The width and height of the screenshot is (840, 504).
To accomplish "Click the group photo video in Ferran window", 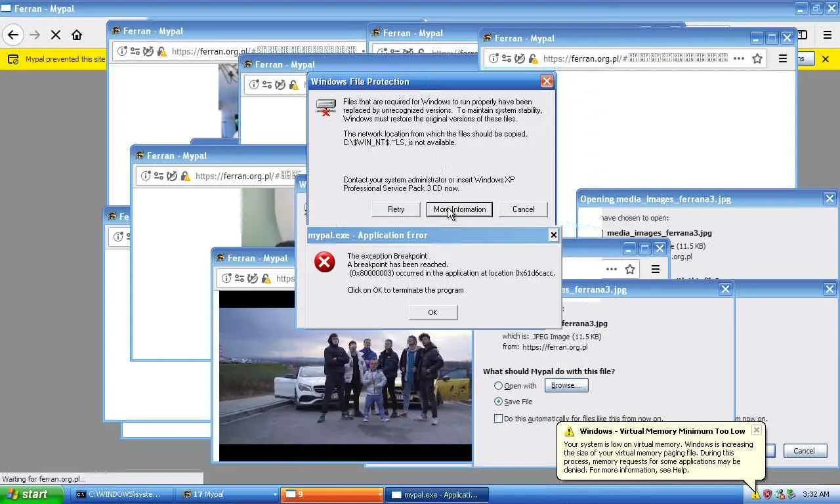I will [345, 377].
